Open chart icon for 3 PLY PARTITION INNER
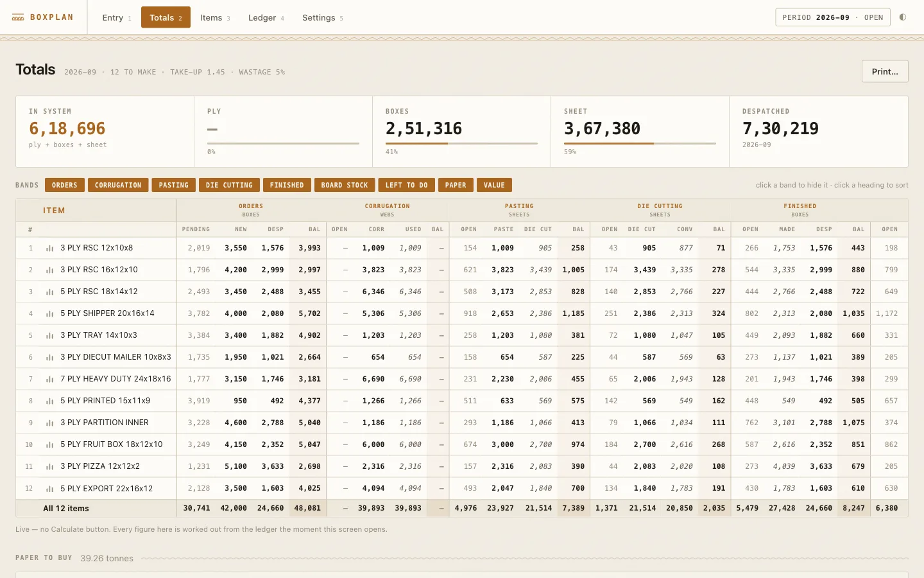This screenshot has width=924, height=578. [49, 423]
